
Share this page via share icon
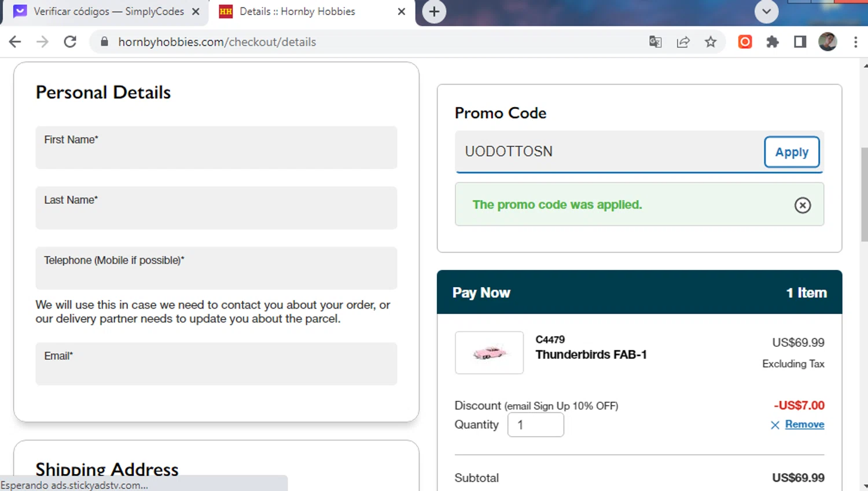683,42
